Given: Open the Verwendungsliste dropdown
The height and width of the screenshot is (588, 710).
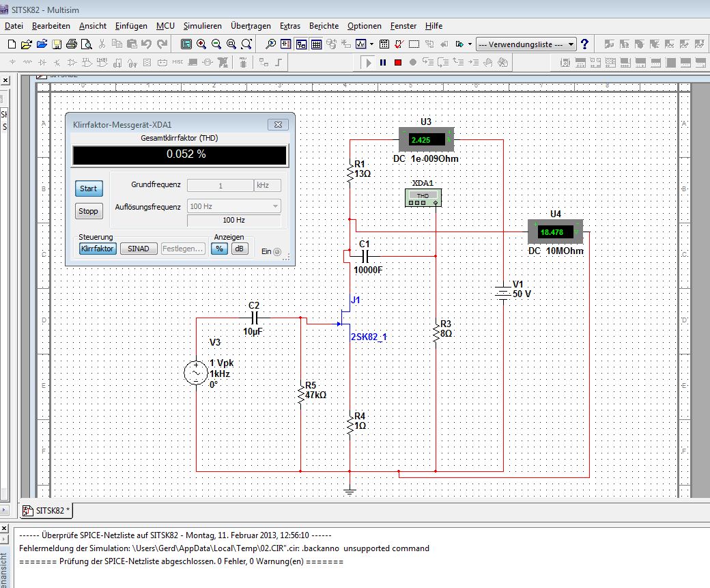Looking at the screenshot, I should (x=526, y=44).
